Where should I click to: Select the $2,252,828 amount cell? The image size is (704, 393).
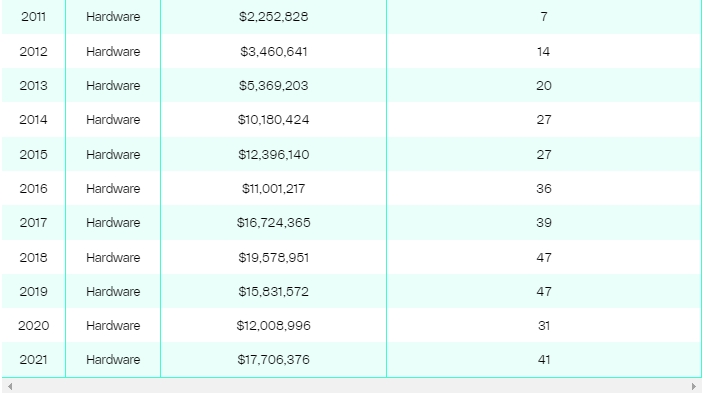tap(273, 17)
